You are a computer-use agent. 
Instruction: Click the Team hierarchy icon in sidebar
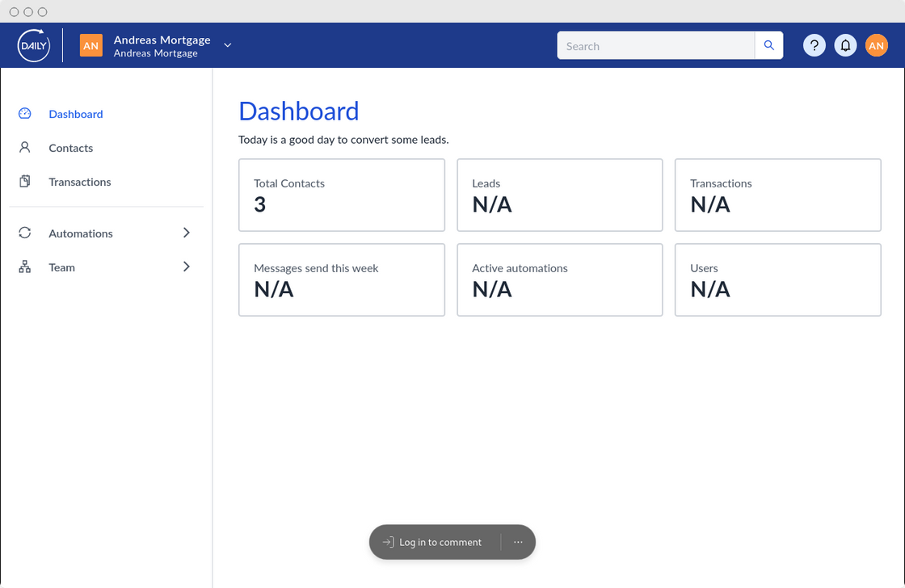[x=25, y=267]
